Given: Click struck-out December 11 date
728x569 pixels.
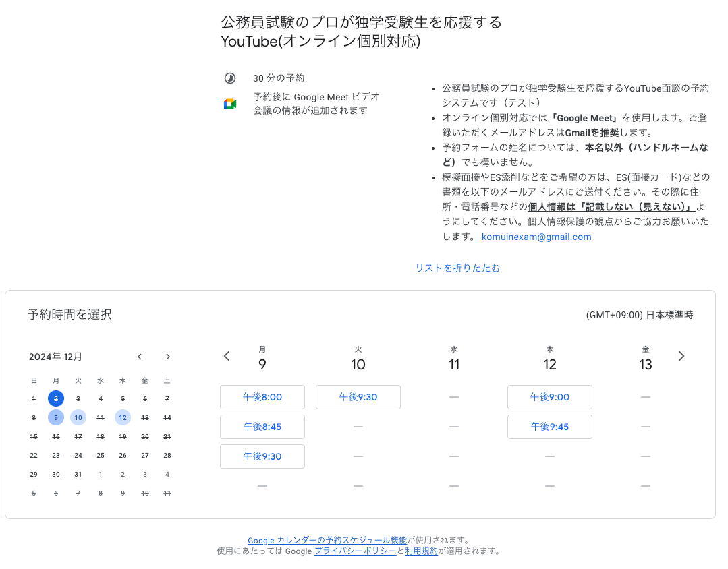Looking at the screenshot, I should 101,418.
